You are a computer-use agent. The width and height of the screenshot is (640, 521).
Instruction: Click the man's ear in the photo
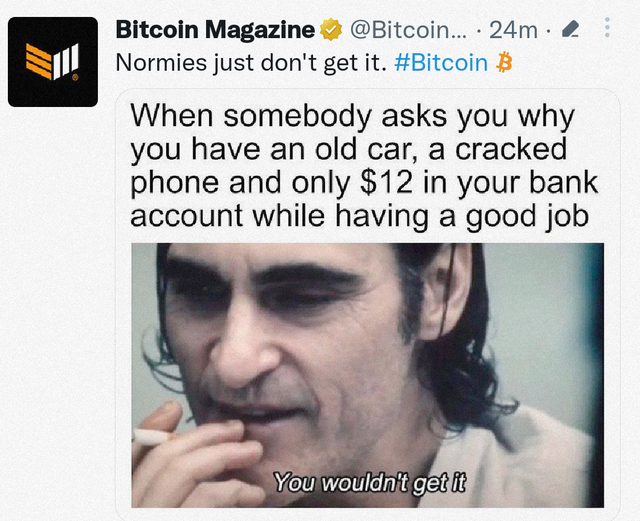click(x=445, y=292)
